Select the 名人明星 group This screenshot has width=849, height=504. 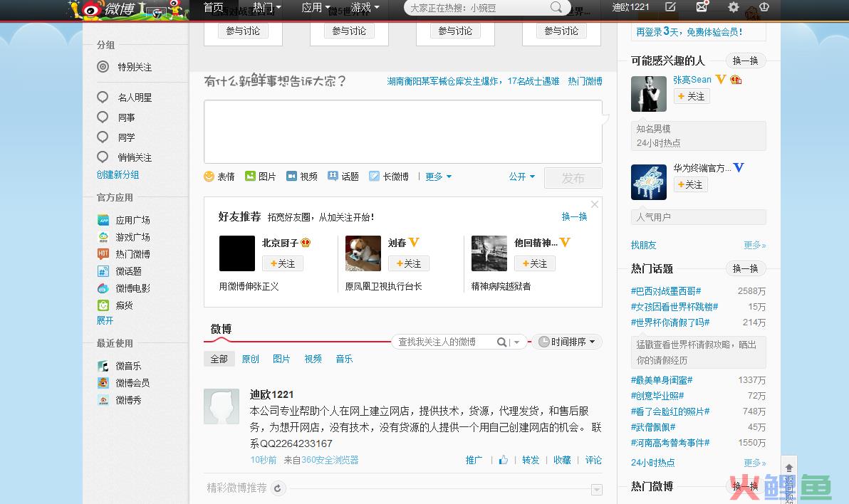[125, 98]
